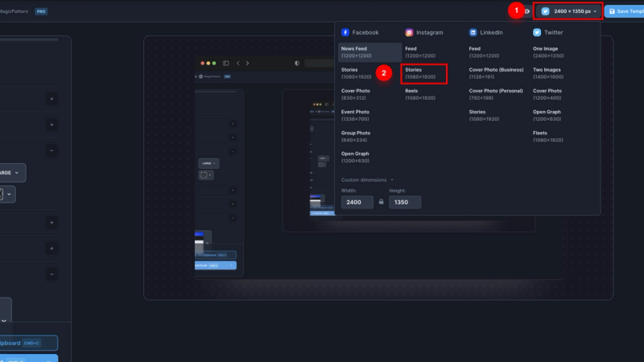Click the sidebar toggle icon in the browser mockup
This screenshot has height=362, width=644.
pos(226,64)
